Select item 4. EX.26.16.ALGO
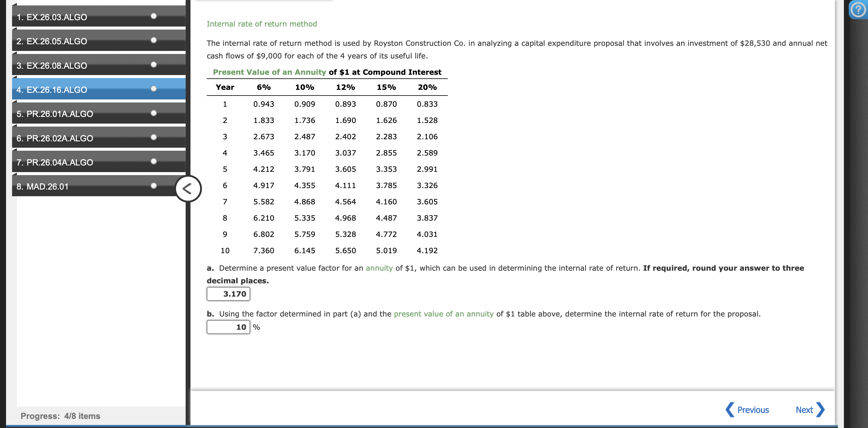This screenshot has height=428, width=868. [x=52, y=90]
